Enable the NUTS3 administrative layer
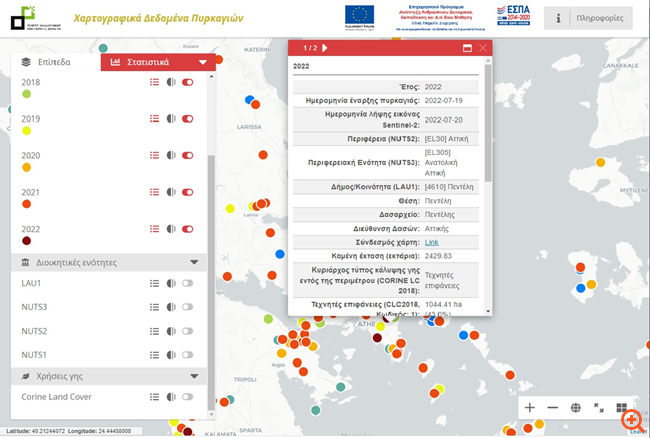The width and height of the screenshot is (650, 438). pos(187,307)
